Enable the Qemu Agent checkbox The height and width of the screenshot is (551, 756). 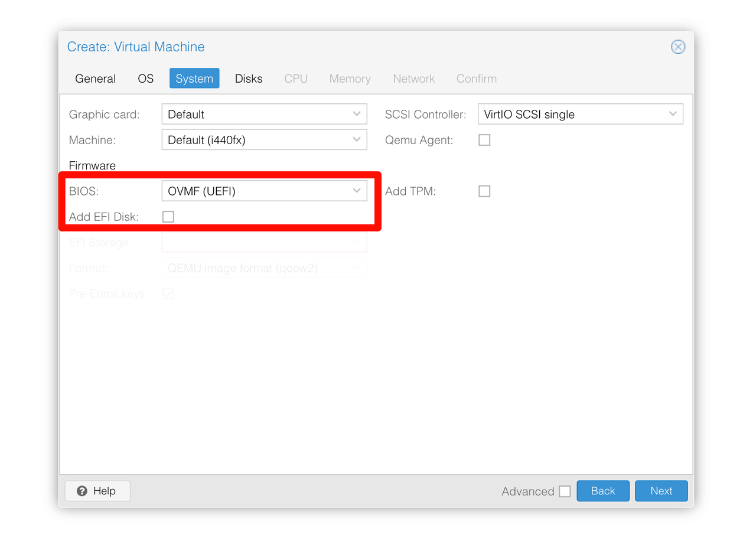click(x=484, y=140)
